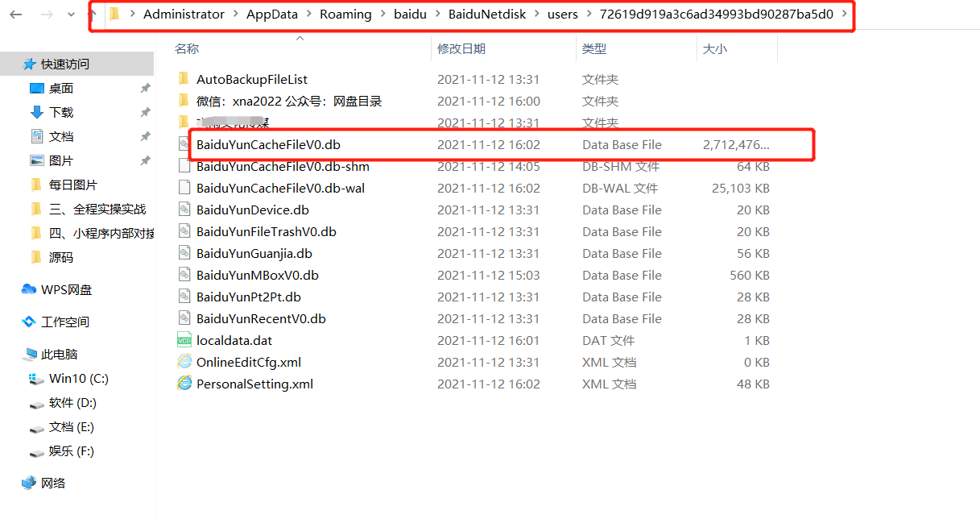This screenshot has width=980, height=519.
Task: Click the 网络 network icon
Action: pos(29,483)
